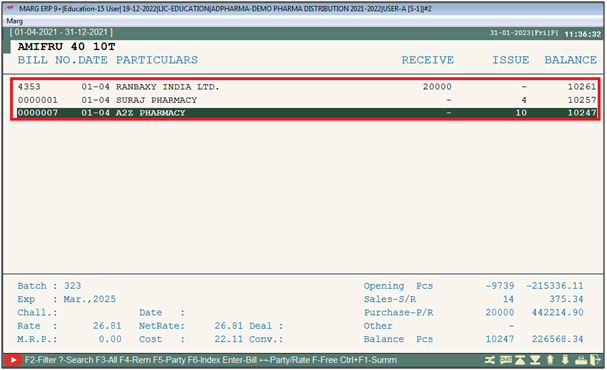Image resolution: width=607 pixels, height=370 pixels.
Task: Click the M.R.P. value 0.00
Action: [x=110, y=339]
